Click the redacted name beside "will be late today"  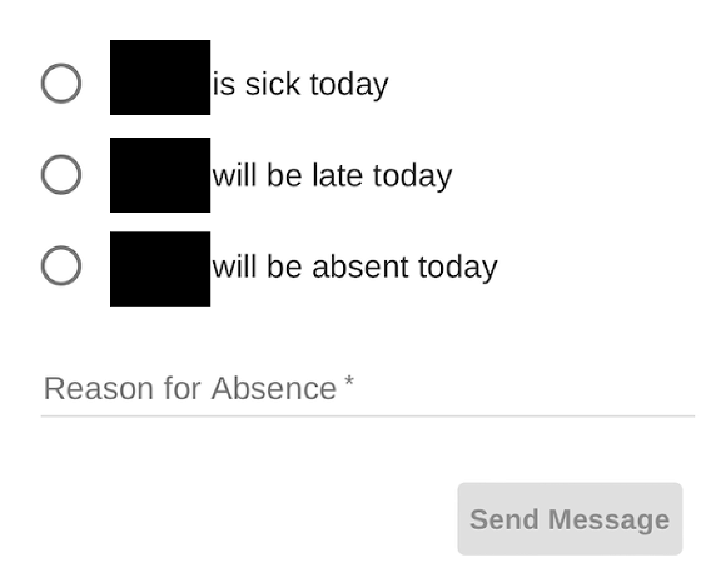click(160, 175)
